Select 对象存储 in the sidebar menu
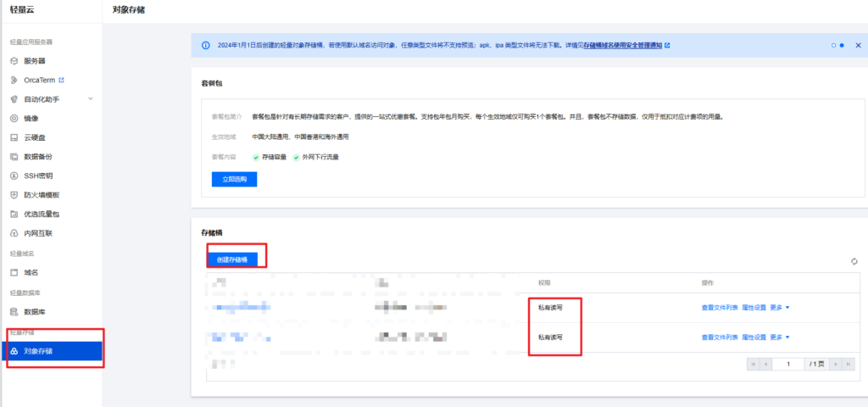The image size is (868, 407). pos(37,351)
